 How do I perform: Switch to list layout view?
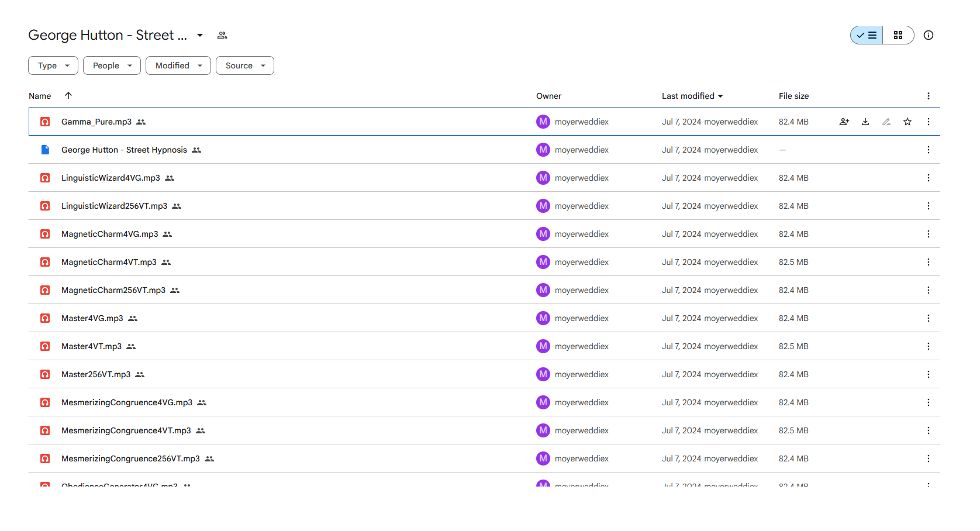pos(867,35)
